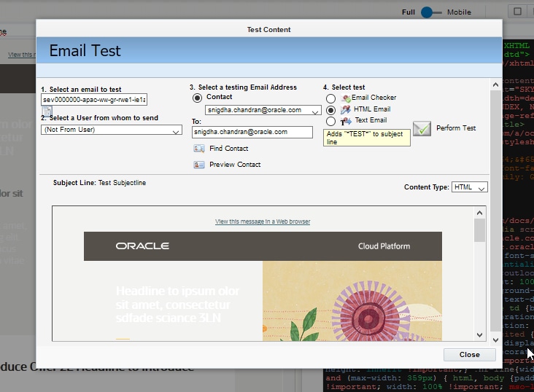This screenshot has width=534, height=392.
Task: Select the HTML Email radio button
Action: (330, 110)
